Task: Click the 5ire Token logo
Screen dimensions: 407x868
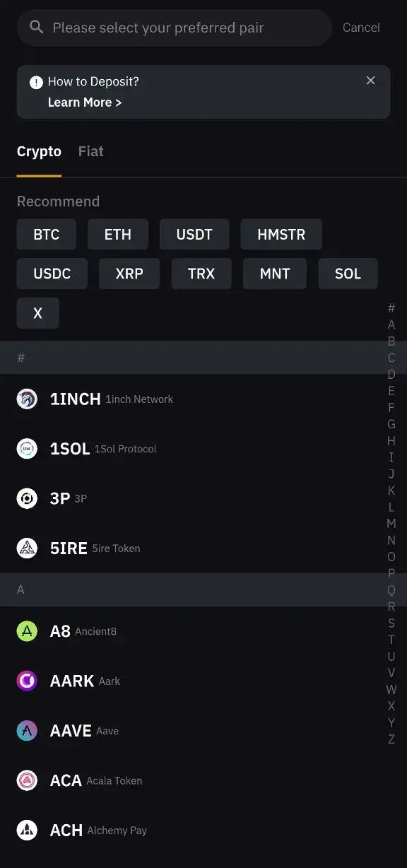Action: [x=27, y=548]
